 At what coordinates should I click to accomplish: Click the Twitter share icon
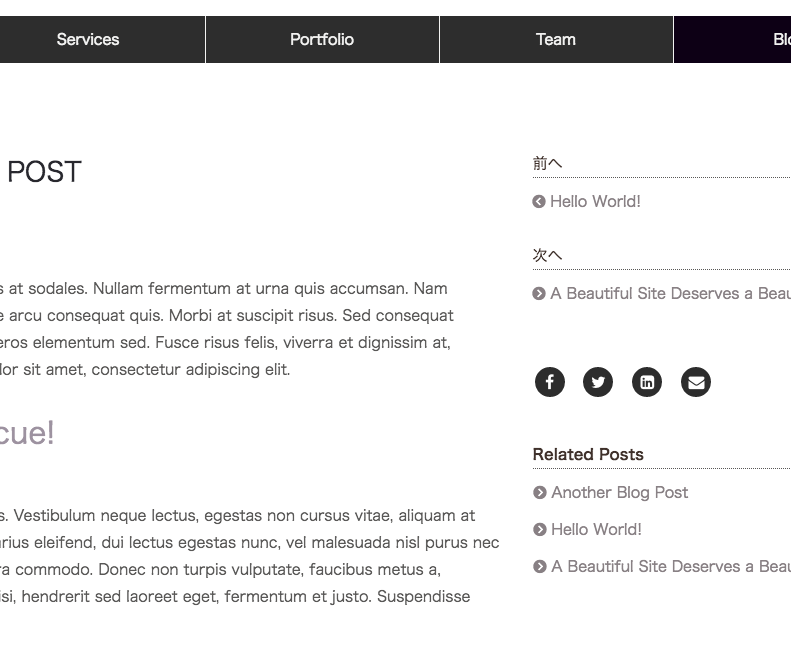tap(598, 382)
